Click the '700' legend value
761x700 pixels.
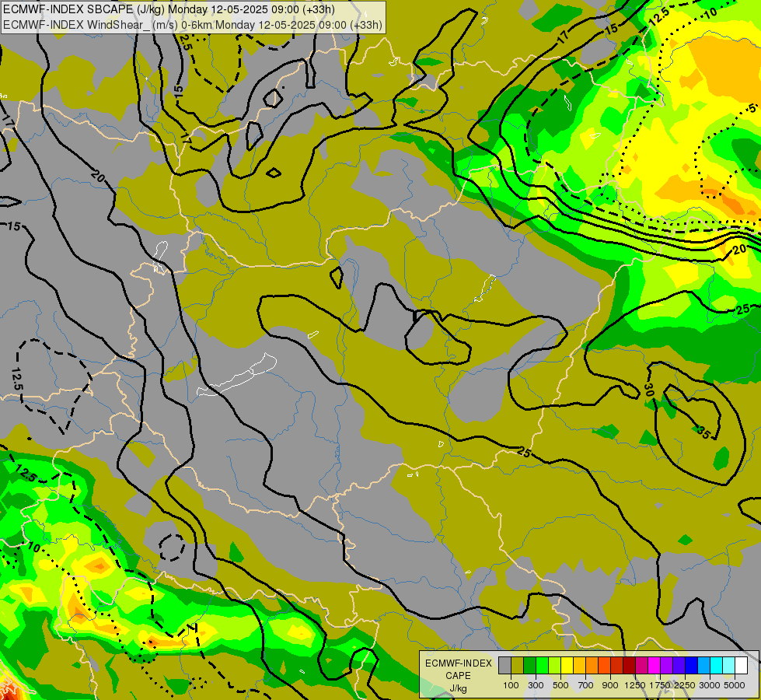pyautogui.click(x=586, y=685)
